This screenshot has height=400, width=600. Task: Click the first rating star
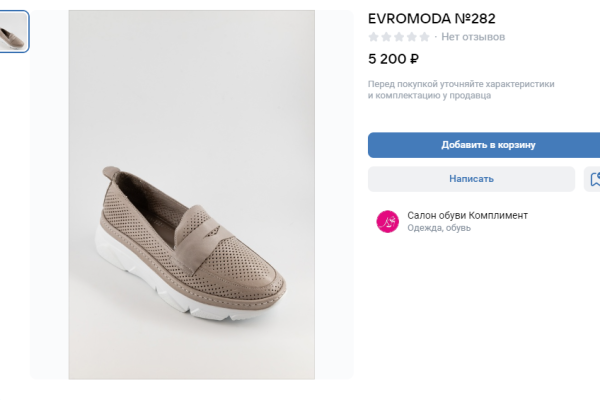tap(374, 37)
